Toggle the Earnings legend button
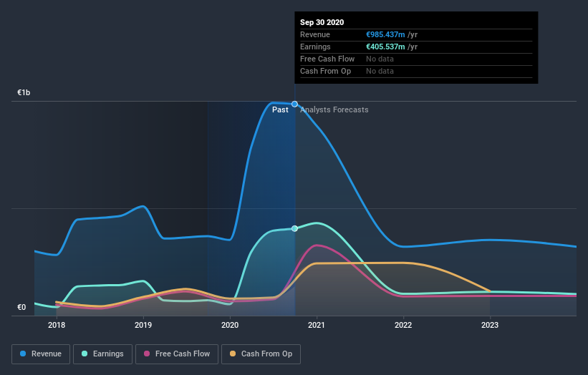 click(x=102, y=354)
